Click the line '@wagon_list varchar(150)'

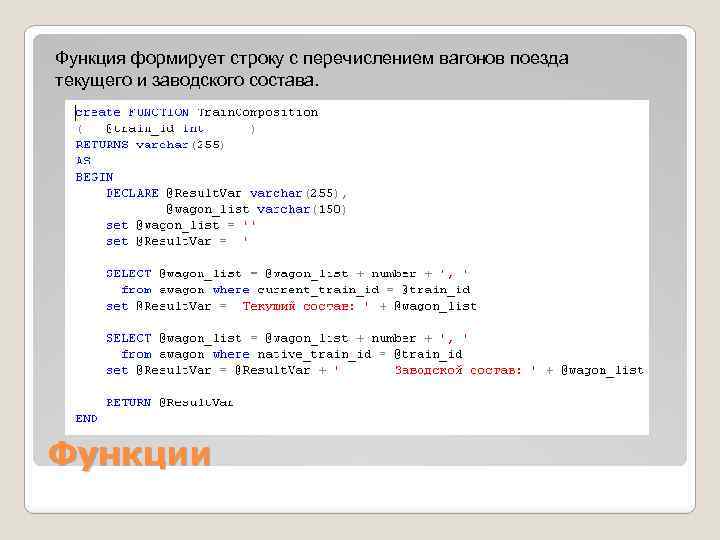(256, 209)
